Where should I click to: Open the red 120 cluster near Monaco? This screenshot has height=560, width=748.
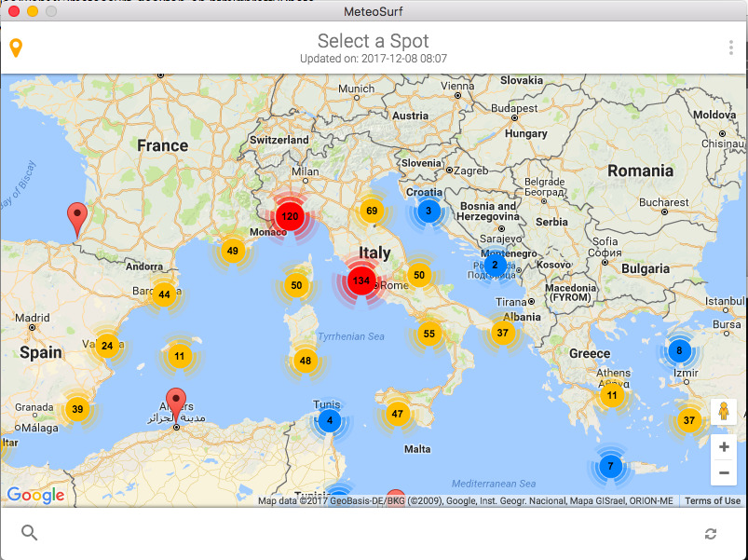point(290,216)
